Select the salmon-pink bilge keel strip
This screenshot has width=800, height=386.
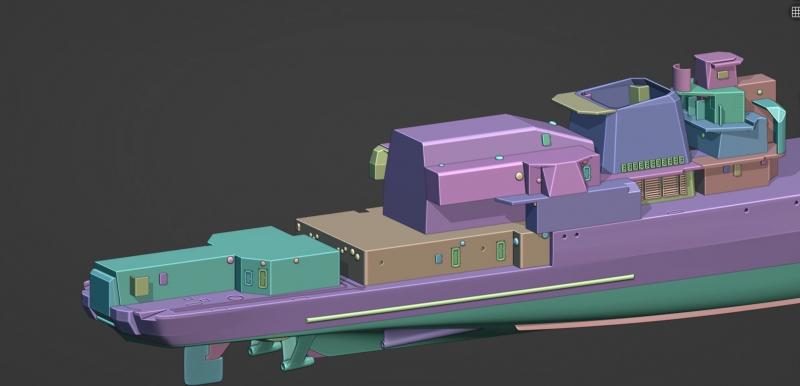[658, 315]
